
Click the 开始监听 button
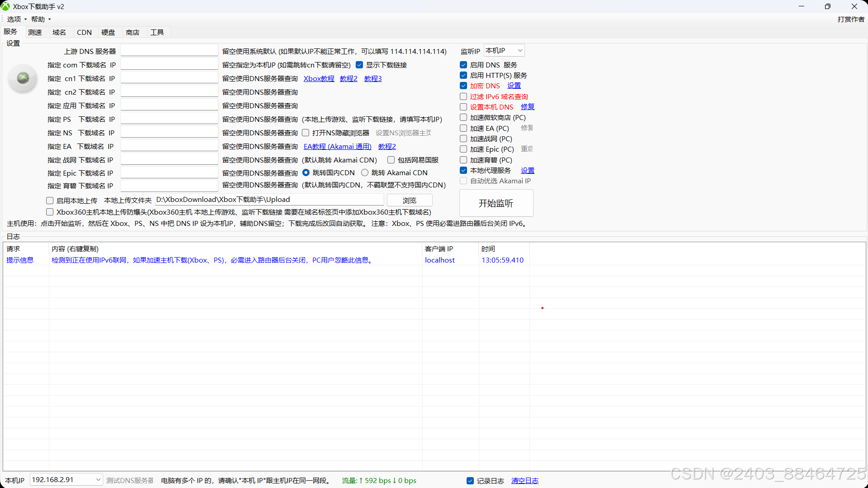click(x=496, y=203)
